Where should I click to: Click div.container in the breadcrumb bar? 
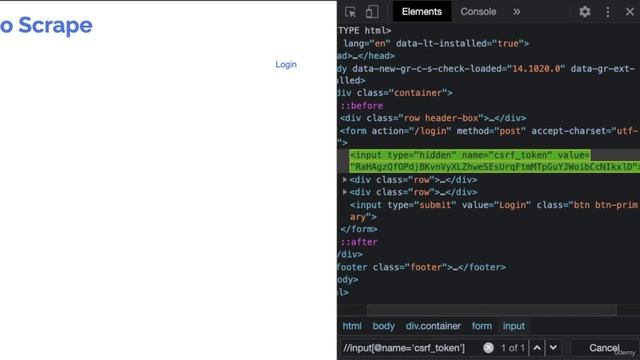pos(433,326)
